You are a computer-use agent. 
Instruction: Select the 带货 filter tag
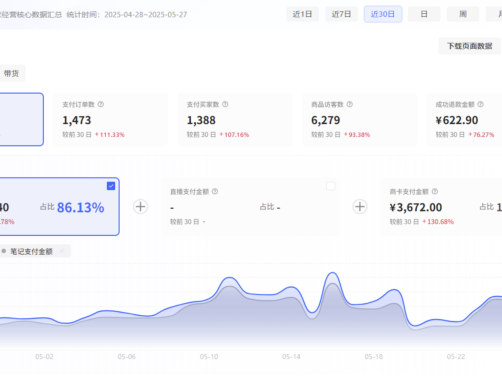coord(11,73)
